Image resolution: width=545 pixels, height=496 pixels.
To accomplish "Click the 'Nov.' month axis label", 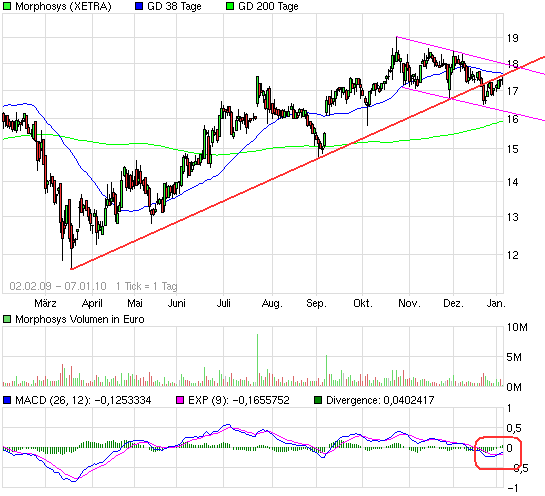I will 409,303.
